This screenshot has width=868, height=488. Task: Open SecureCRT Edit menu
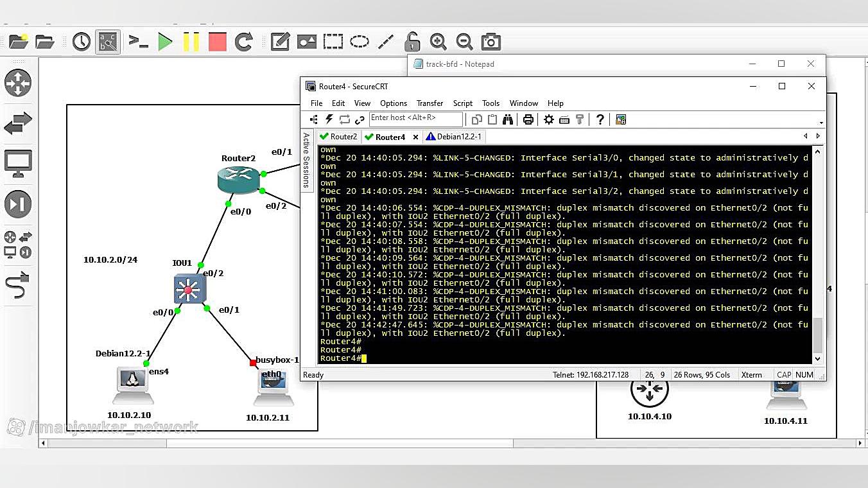coord(338,103)
